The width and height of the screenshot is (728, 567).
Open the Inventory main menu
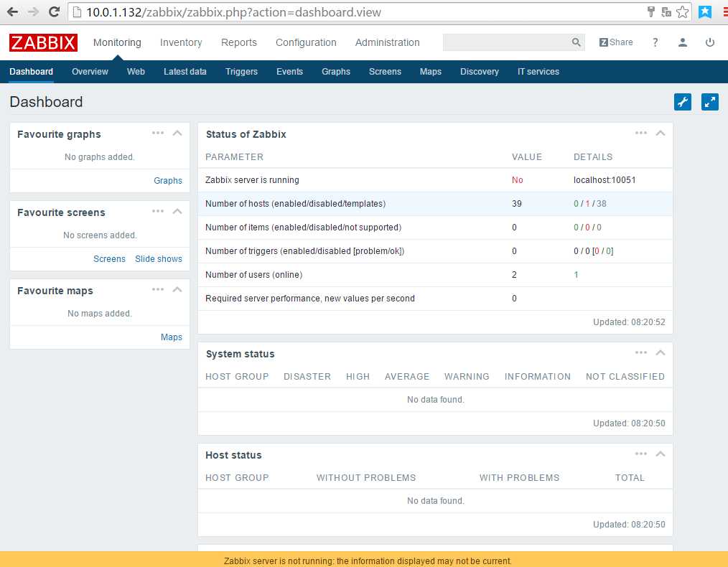181,42
